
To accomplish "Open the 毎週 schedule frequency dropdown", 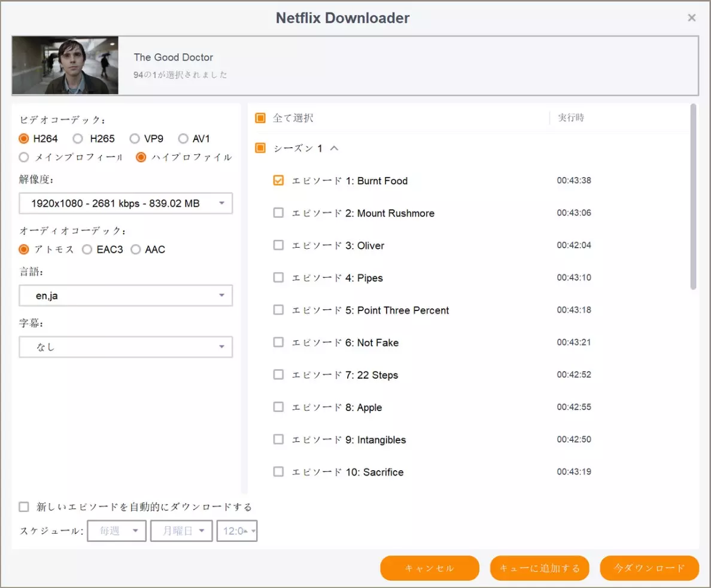I will click(x=117, y=531).
